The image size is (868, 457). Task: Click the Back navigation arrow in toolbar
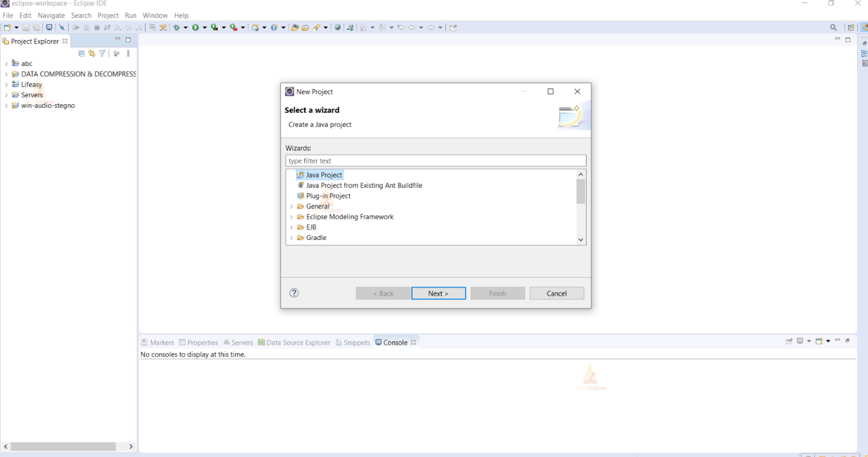click(x=412, y=27)
